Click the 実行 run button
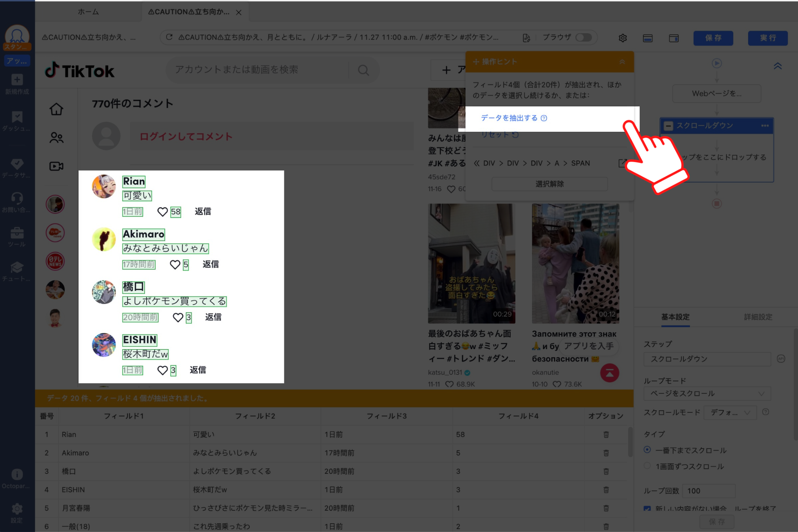Image resolution: width=798 pixels, height=532 pixels. click(x=768, y=38)
